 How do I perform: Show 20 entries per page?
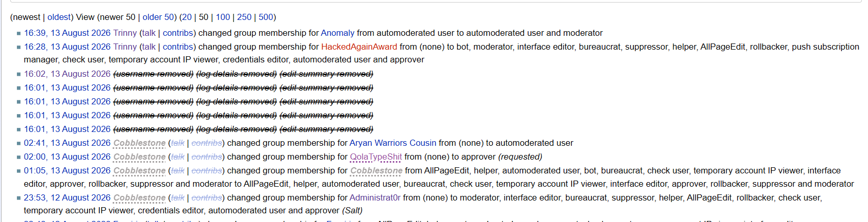(x=187, y=17)
